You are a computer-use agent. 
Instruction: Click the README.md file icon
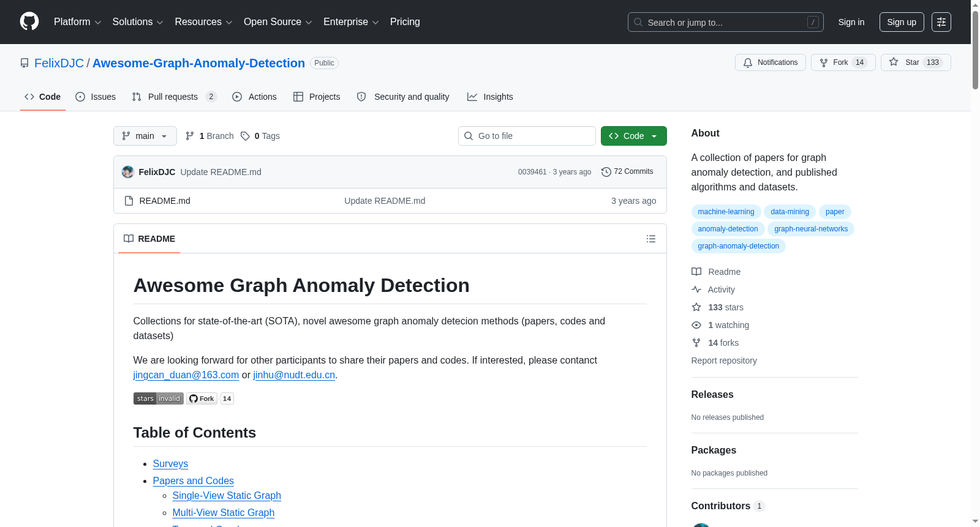pos(129,201)
